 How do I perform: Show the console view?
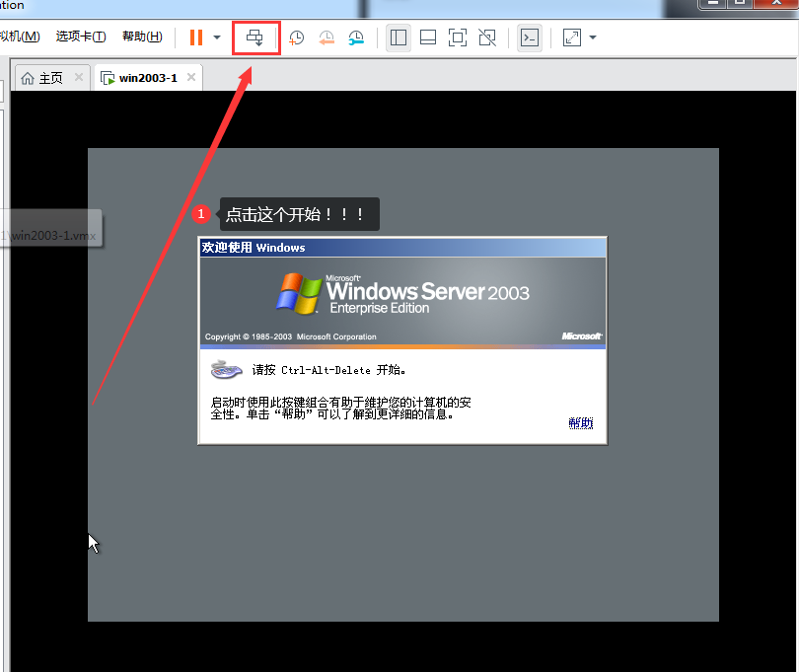[x=530, y=37]
